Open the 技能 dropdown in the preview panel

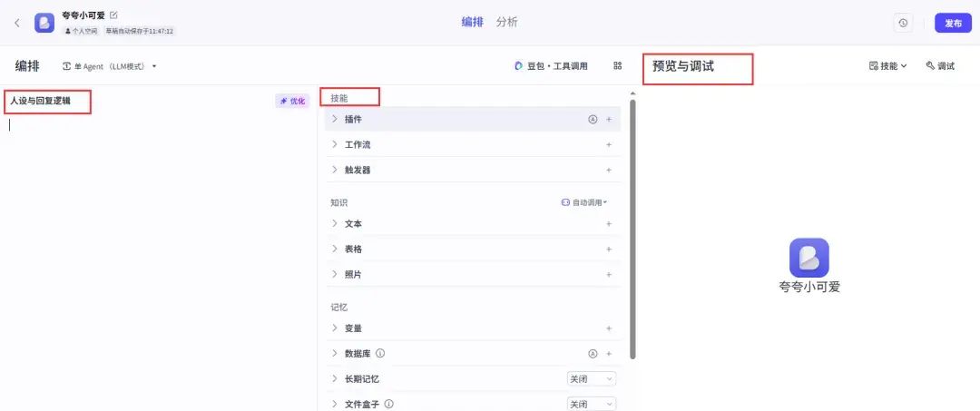[x=887, y=65]
